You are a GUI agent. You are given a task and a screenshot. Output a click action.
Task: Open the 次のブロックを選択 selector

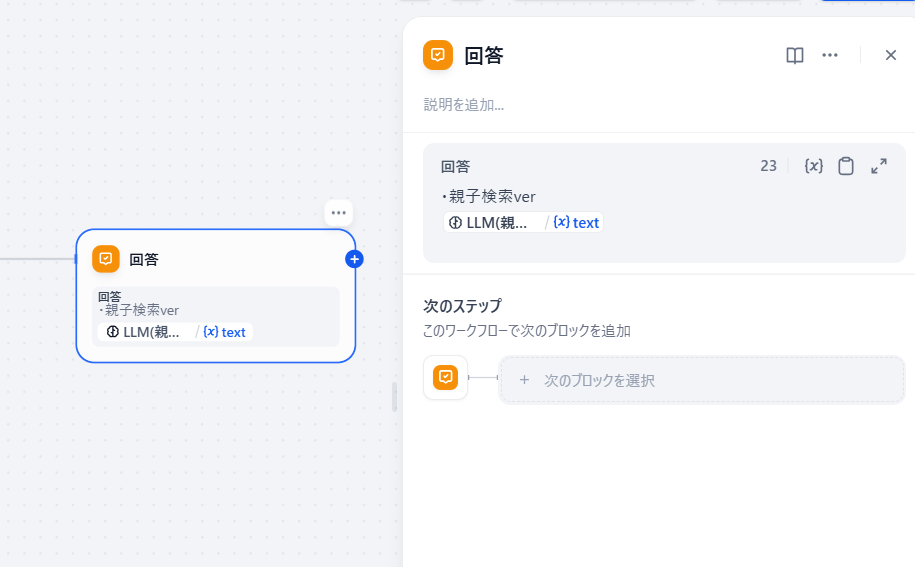(702, 380)
